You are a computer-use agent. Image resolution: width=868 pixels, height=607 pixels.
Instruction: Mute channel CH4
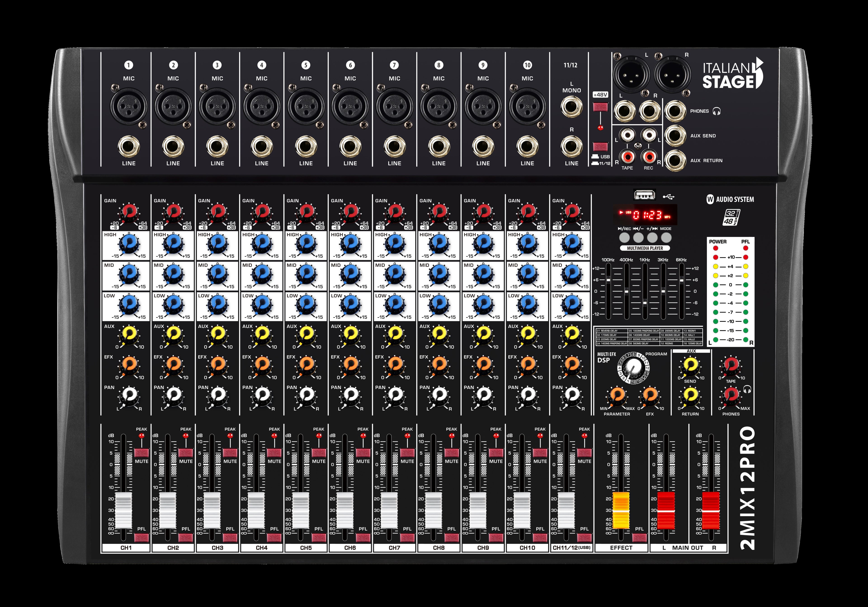[x=274, y=453]
